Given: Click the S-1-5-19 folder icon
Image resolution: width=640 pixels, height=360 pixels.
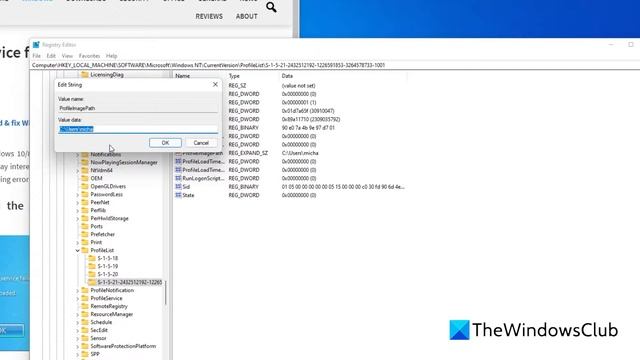Looking at the screenshot, I should tap(92, 266).
